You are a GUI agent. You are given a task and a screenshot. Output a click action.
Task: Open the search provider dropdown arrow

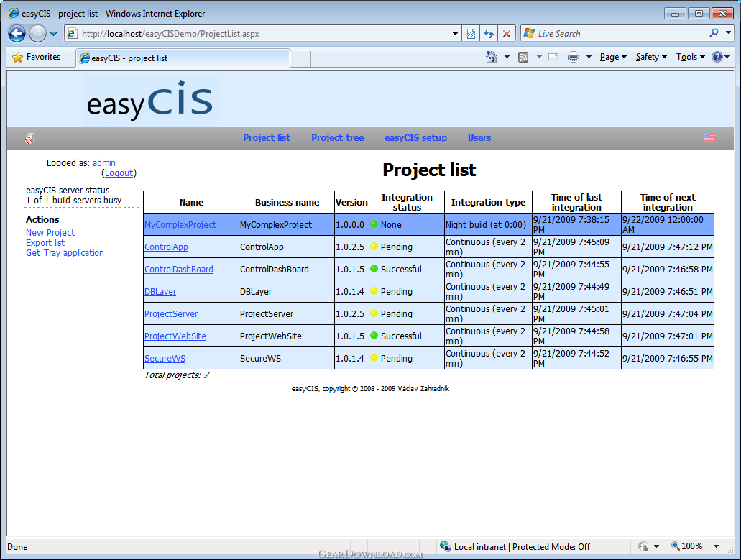point(729,33)
